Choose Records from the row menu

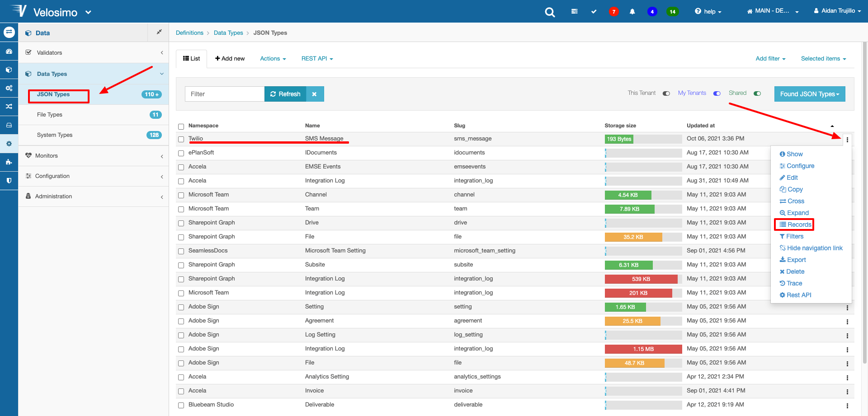795,224
